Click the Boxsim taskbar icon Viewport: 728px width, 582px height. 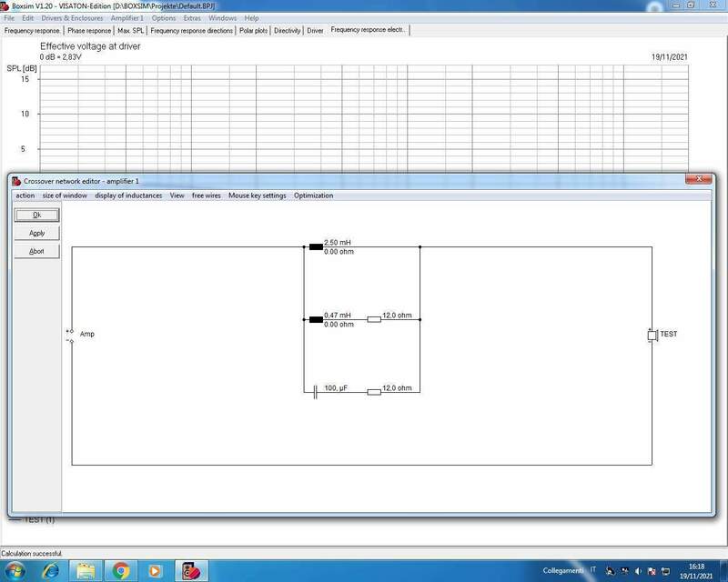pyautogui.click(x=193, y=570)
